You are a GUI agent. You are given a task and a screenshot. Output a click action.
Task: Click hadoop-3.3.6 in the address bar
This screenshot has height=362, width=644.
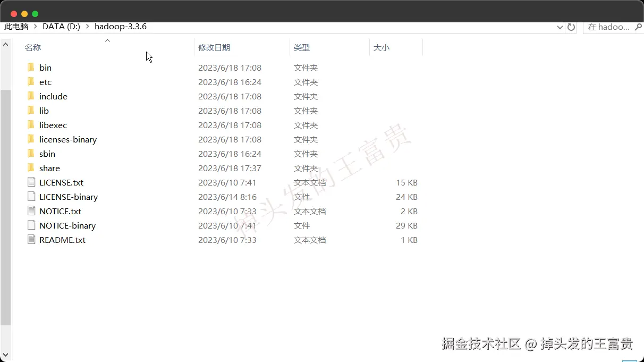point(121,26)
